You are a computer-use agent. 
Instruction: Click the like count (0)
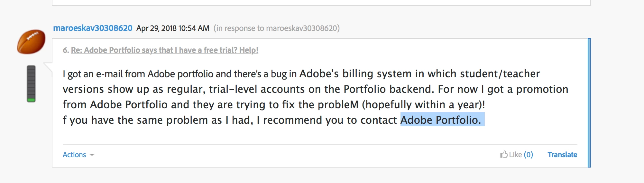click(x=528, y=155)
